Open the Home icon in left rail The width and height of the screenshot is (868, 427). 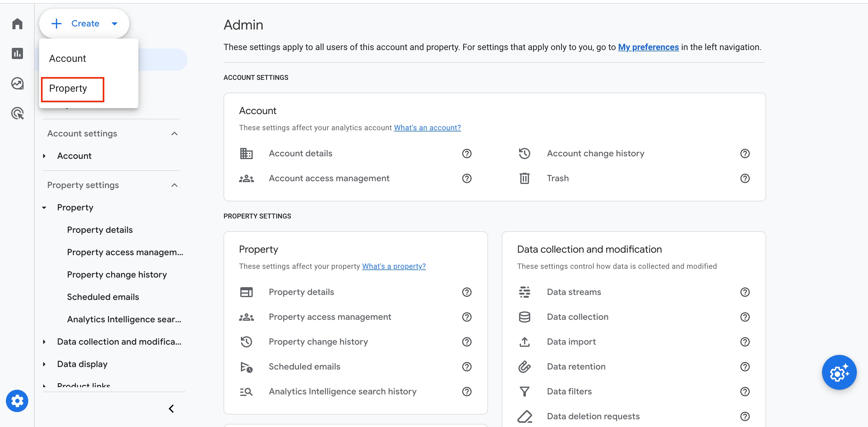pyautogui.click(x=17, y=24)
